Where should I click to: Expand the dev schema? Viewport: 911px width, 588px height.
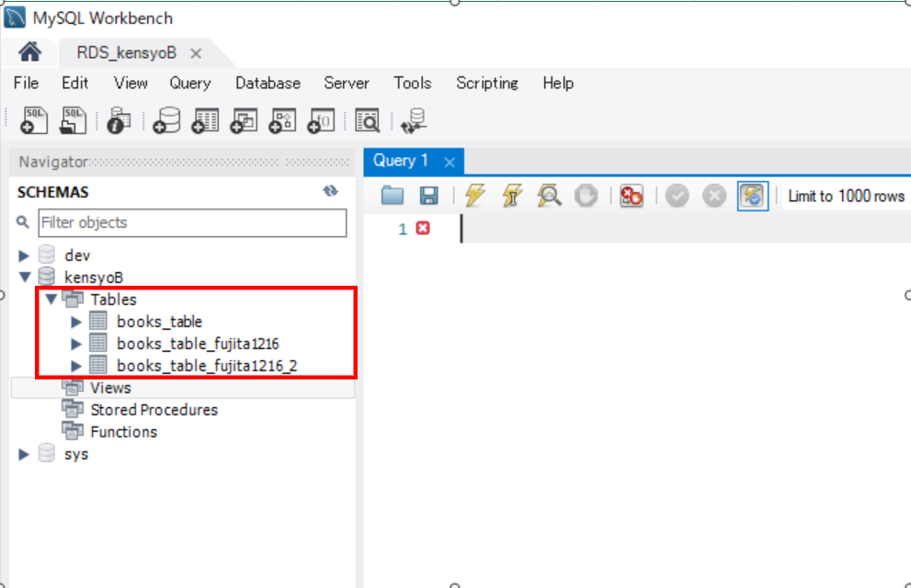[x=24, y=255]
